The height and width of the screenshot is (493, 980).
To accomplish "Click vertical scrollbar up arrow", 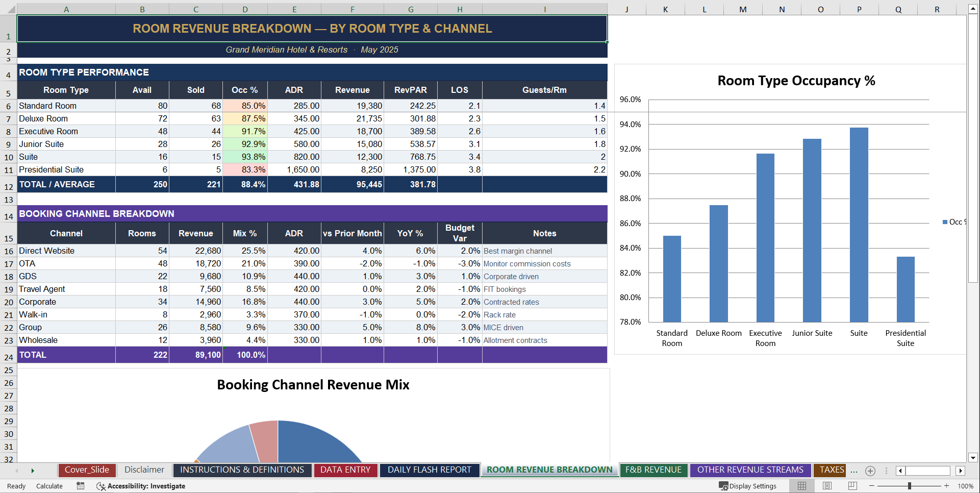I will [973, 9].
